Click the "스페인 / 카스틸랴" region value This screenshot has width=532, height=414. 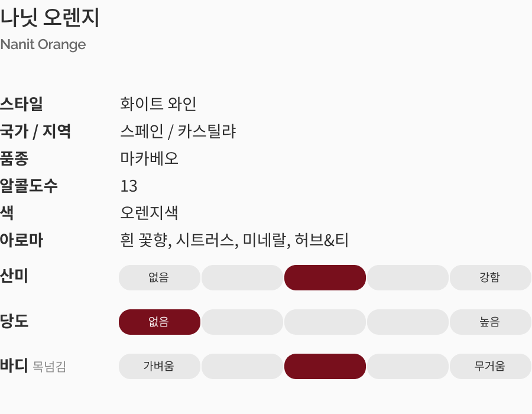(178, 132)
